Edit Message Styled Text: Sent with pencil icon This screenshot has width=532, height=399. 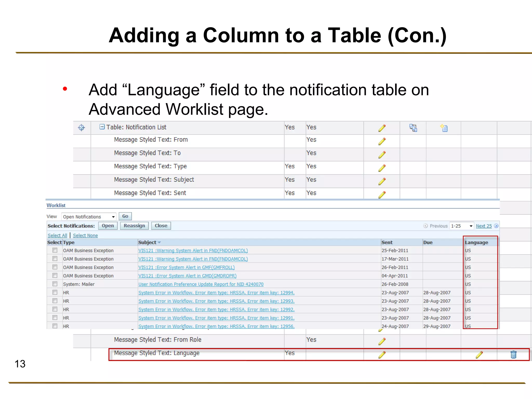pos(382,195)
